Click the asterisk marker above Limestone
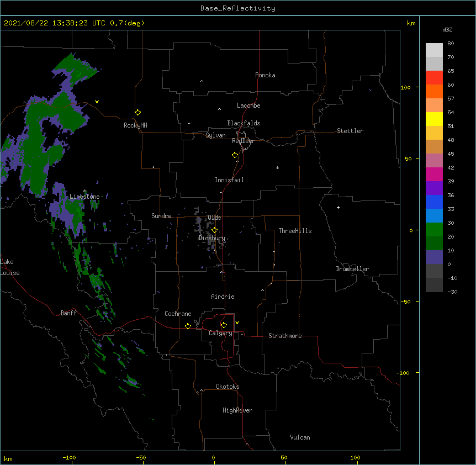The height and width of the screenshot is (465, 476). click(85, 191)
